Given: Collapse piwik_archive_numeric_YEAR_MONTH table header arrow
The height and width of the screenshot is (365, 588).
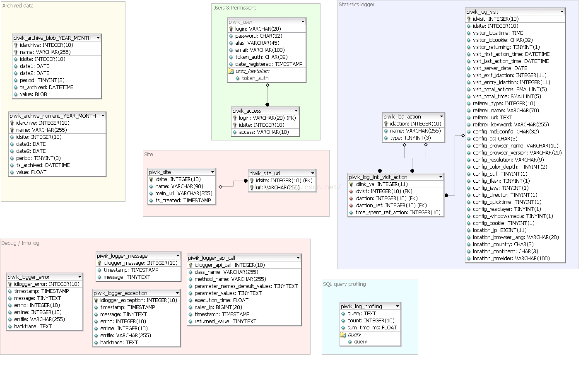Looking at the screenshot, I should click(x=103, y=116).
